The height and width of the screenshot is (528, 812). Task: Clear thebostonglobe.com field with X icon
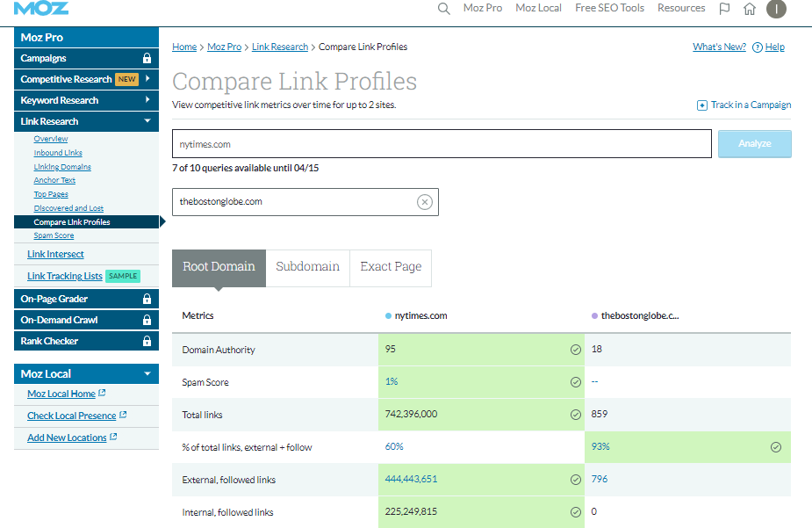pyautogui.click(x=425, y=202)
